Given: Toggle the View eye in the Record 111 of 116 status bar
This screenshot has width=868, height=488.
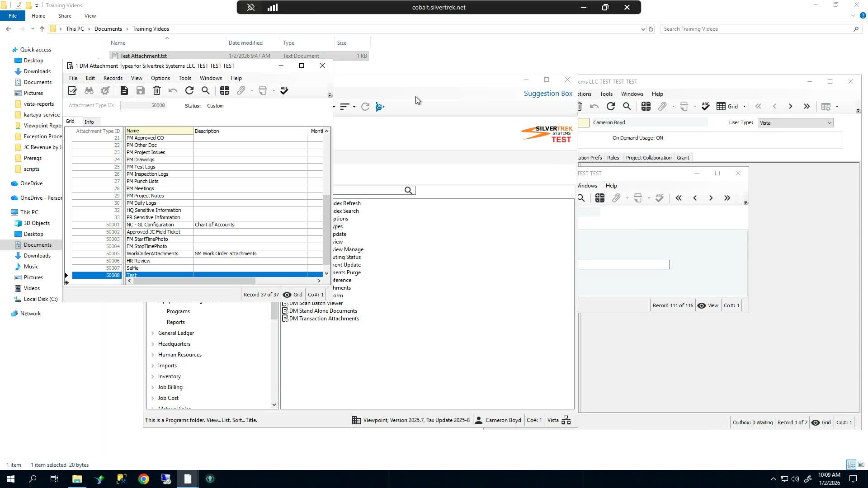Looking at the screenshot, I should pos(702,305).
